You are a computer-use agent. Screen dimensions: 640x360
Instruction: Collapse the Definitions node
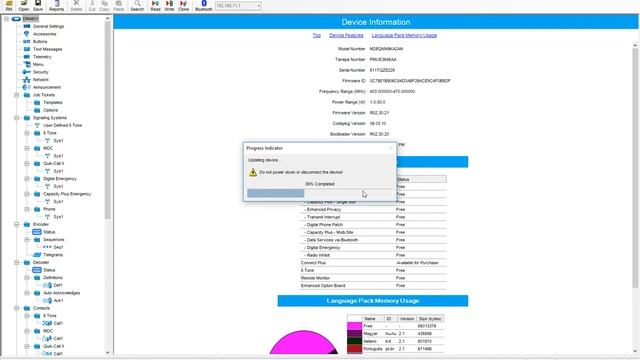27,278
